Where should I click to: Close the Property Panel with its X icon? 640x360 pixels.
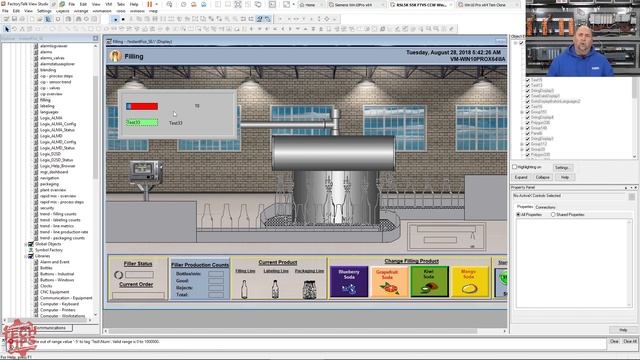pyautogui.click(x=636, y=187)
